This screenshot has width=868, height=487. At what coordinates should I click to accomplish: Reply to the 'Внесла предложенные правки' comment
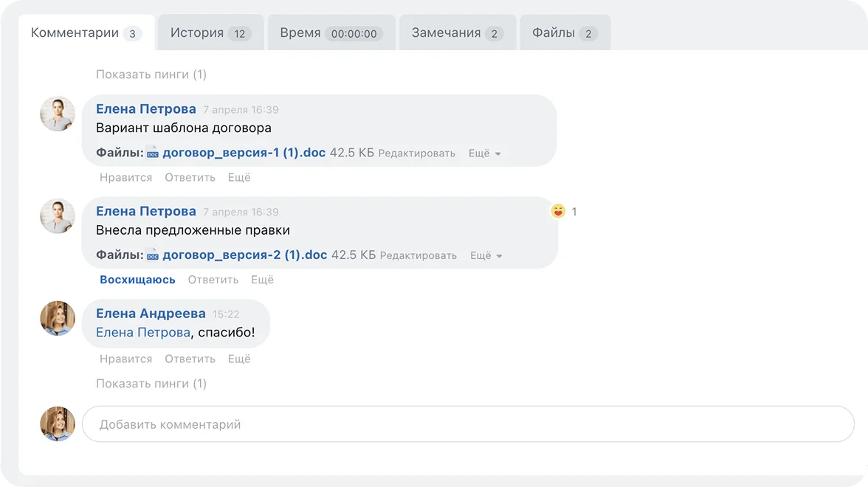coord(213,280)
